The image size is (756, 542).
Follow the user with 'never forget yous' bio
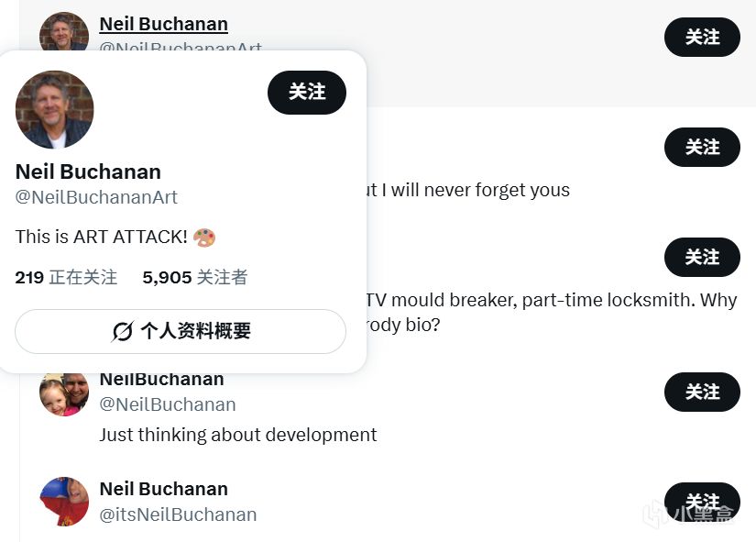702,147
